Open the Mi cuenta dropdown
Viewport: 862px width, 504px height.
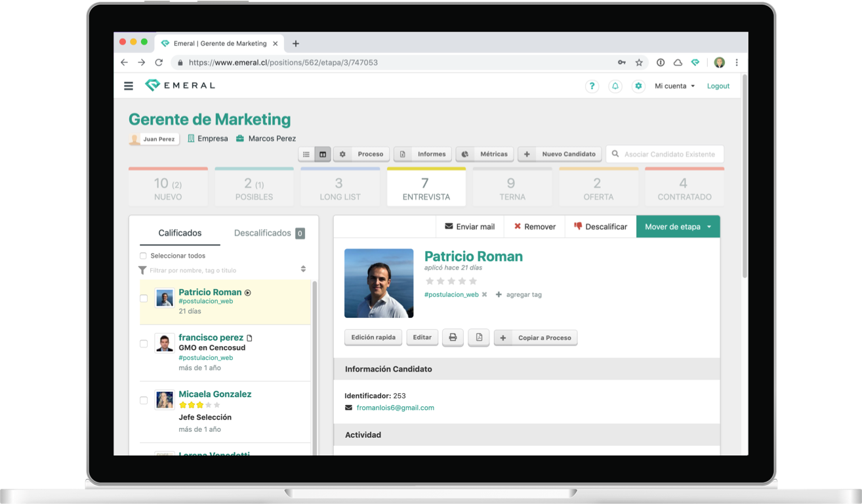pos(674,86)
